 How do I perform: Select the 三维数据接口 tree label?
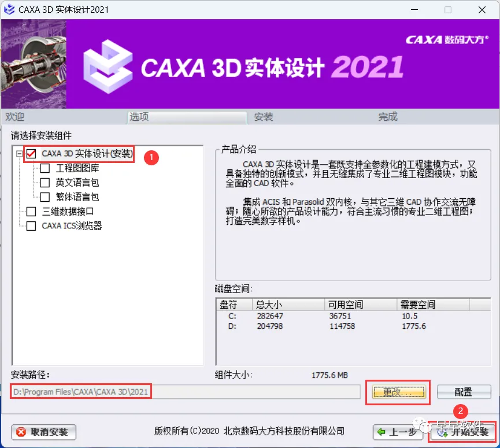coord(68,212)
